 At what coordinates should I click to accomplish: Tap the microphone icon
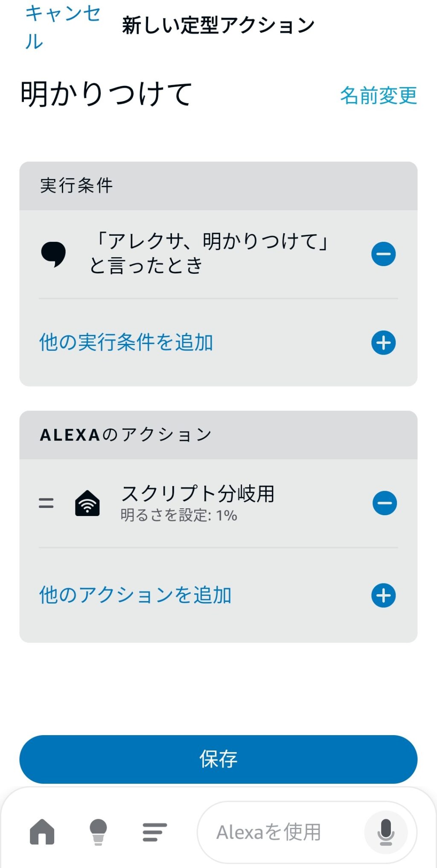click(x=386, y=832)
